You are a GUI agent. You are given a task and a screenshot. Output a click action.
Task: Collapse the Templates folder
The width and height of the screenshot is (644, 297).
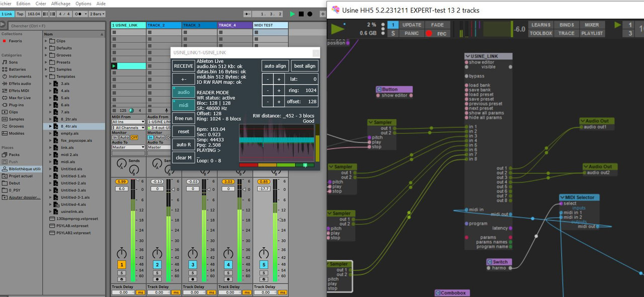[46, 77]
